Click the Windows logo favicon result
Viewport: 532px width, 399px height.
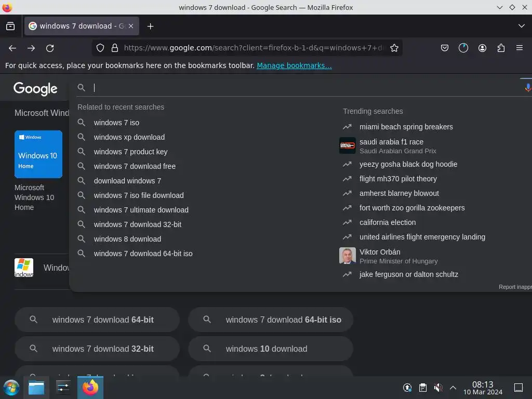[24, 268]
